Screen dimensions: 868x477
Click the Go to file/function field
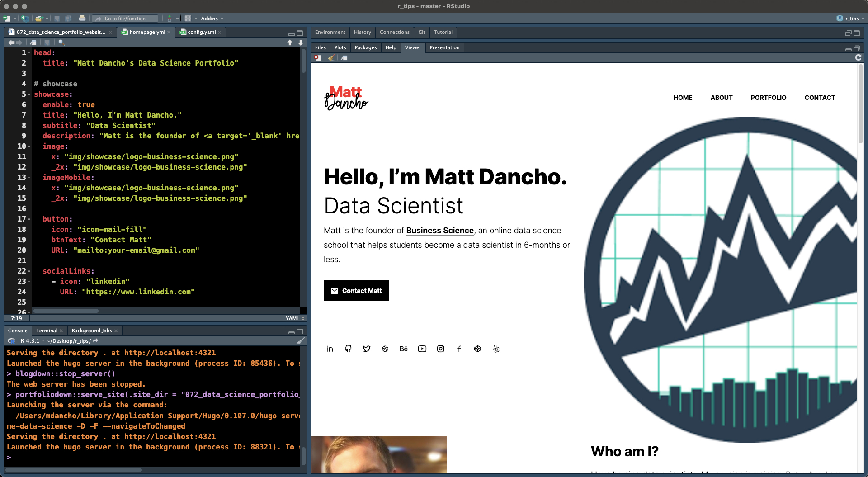(125, 19)
